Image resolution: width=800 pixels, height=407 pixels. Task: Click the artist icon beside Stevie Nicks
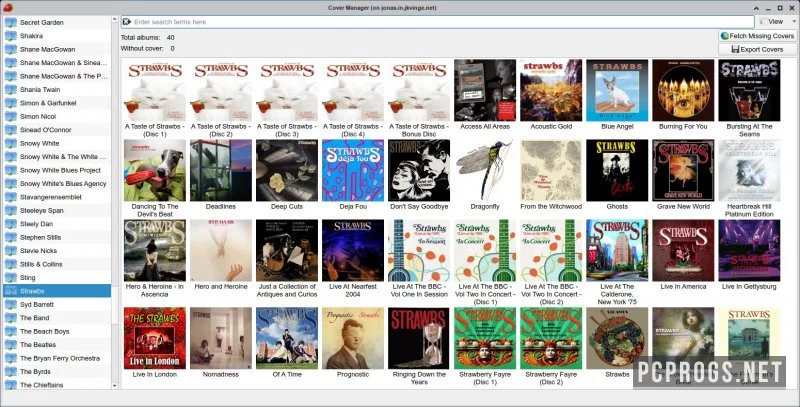coord(11,251)
